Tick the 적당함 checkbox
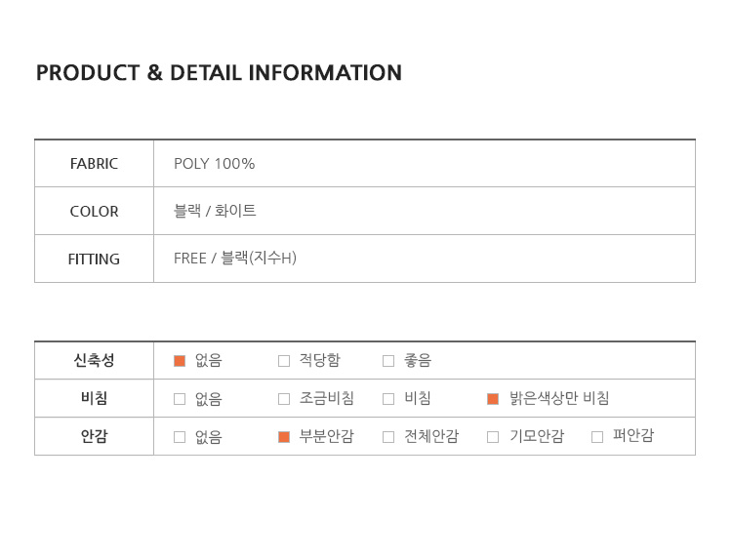Screen dimensions: 732x560 coord(284,361)
